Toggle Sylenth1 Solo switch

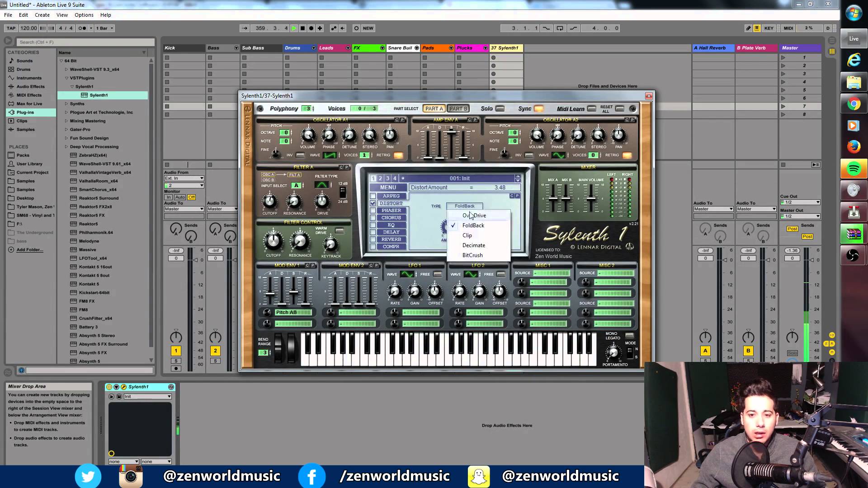[x=500, y=108]
